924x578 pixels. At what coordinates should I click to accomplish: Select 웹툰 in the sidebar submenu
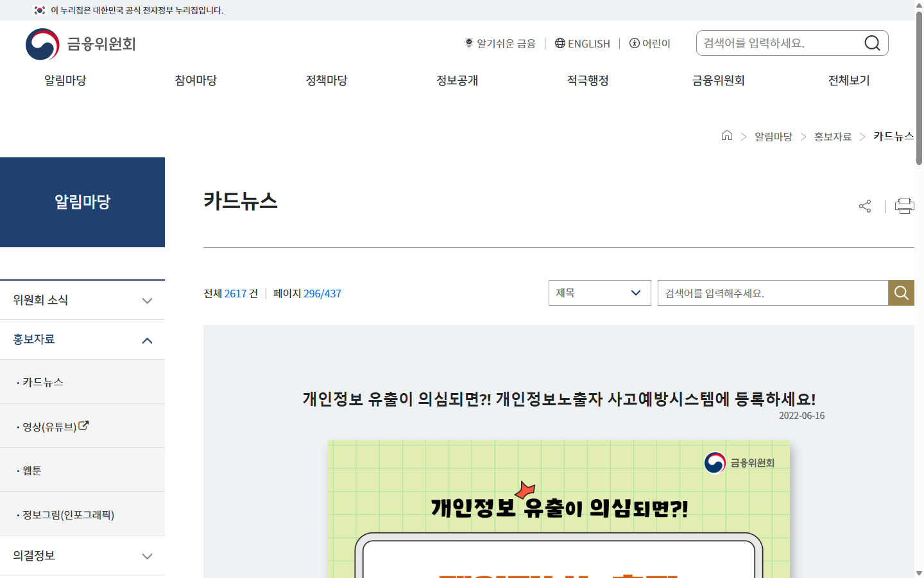coord(82,470)
